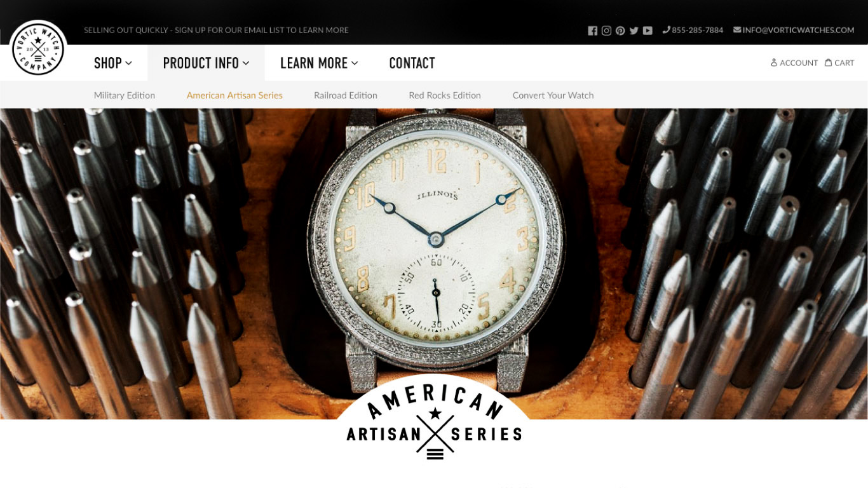
Task: Open the shopping Cart
Action: pos(839,63)
